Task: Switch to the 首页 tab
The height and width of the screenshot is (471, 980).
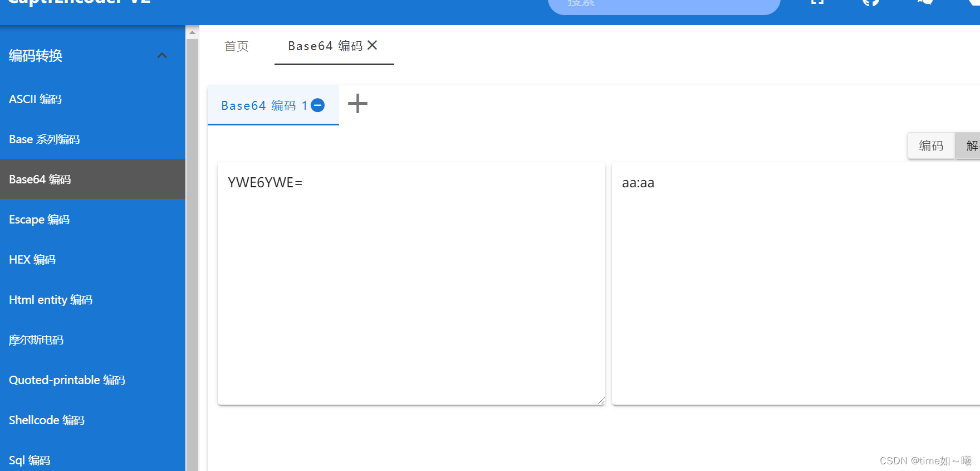Action: (x=237, y=46)
